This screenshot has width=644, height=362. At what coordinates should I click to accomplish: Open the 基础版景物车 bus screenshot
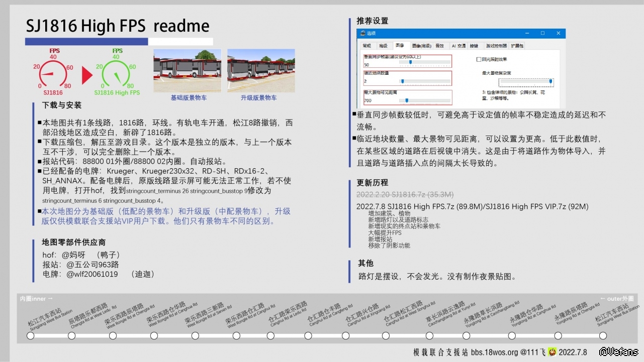point(187,70)
